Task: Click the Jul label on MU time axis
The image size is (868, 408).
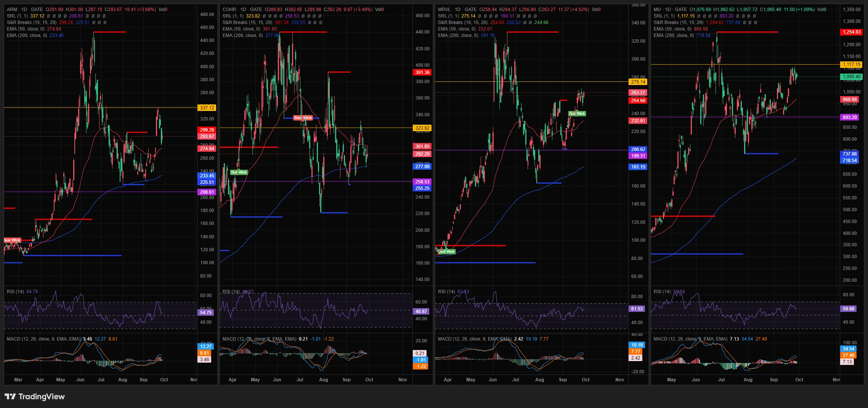Action: click(722, 380)
